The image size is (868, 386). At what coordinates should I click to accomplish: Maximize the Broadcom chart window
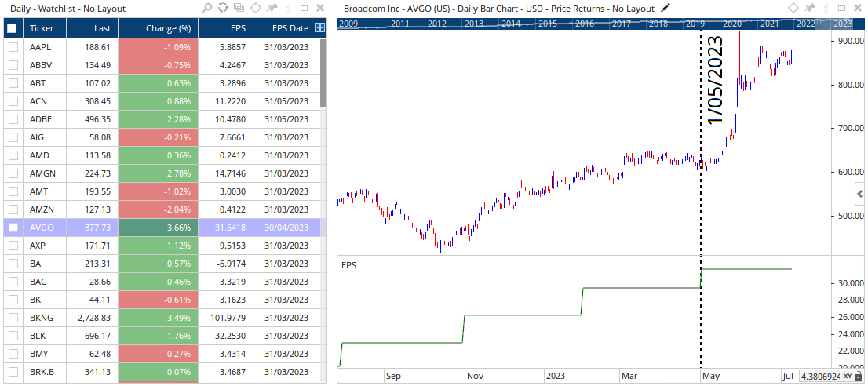pos(841,8)
